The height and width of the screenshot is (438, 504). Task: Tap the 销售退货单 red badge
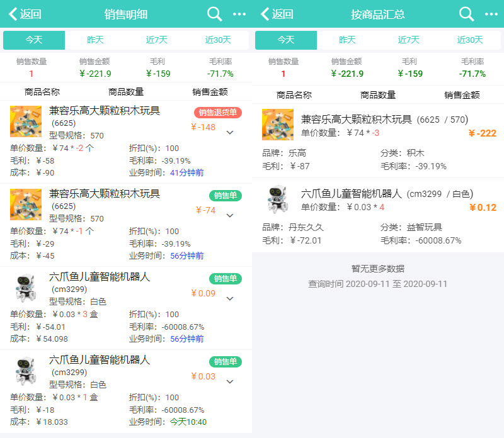pos(218,113)
